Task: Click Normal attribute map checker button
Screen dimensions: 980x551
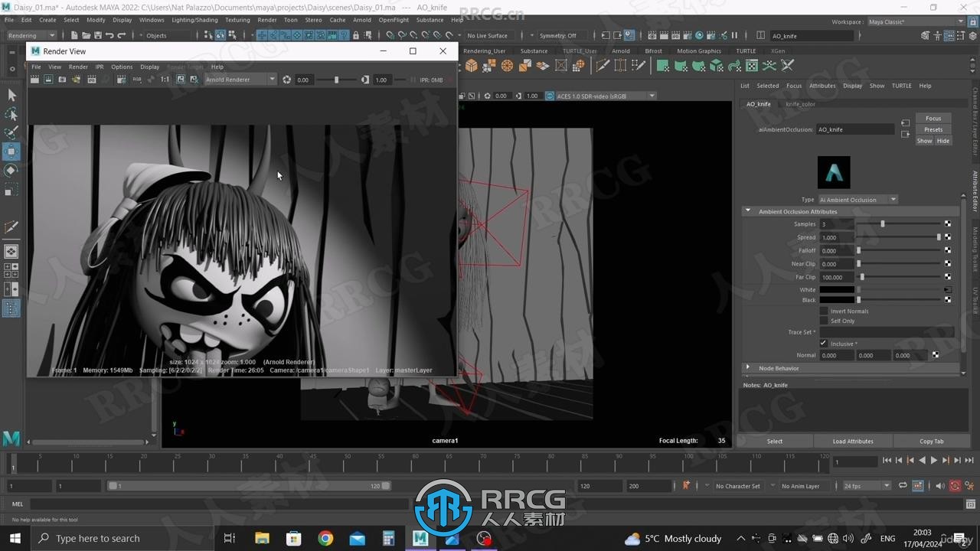Action: pos(936,355)
